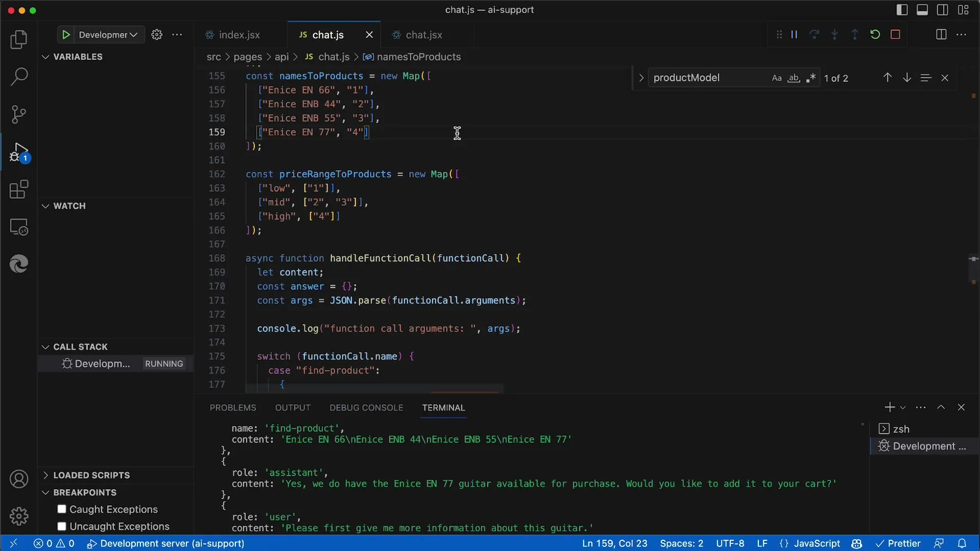This screenshot has width=980, height=551.
Task: Expand replace field in find widget
Action: [641, 78]
